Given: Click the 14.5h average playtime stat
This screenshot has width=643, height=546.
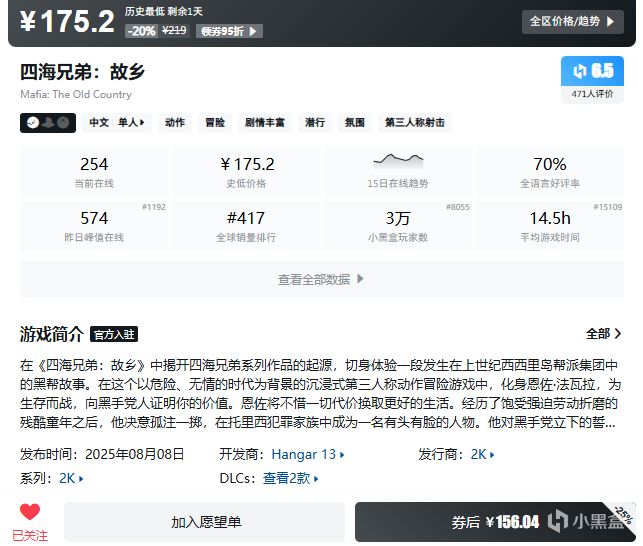Looking at the screenshot, I should coord(550,225).
